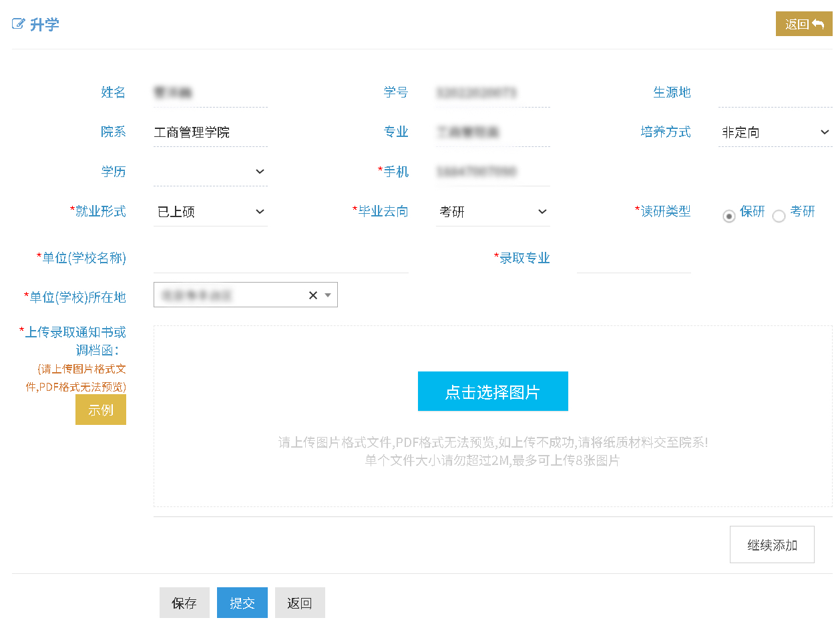Open the 培养方式 dropdown

coord(775,132)
